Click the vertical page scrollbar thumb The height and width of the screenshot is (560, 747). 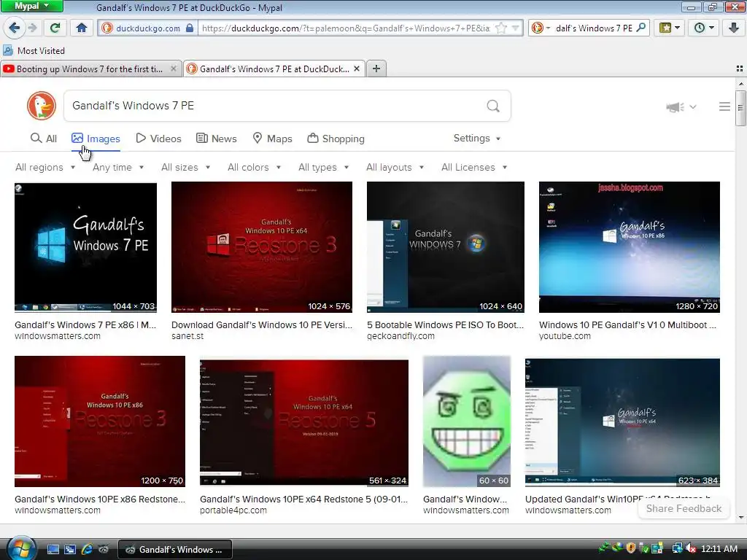740,108
